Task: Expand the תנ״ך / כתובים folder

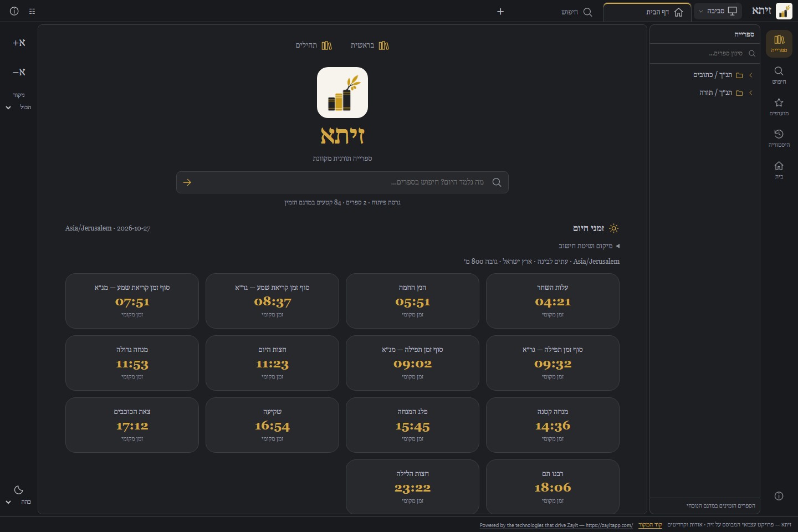Action: [705, 75]
